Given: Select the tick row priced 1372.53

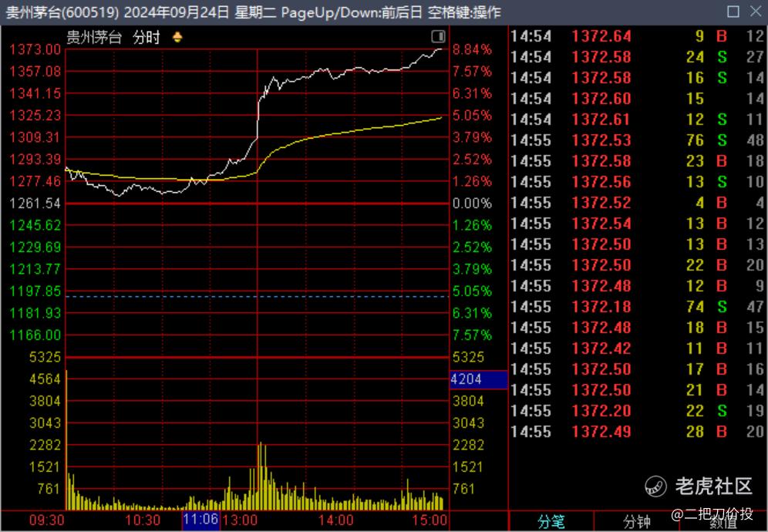Looking at the screenshot, I should [x=638, y=140].
